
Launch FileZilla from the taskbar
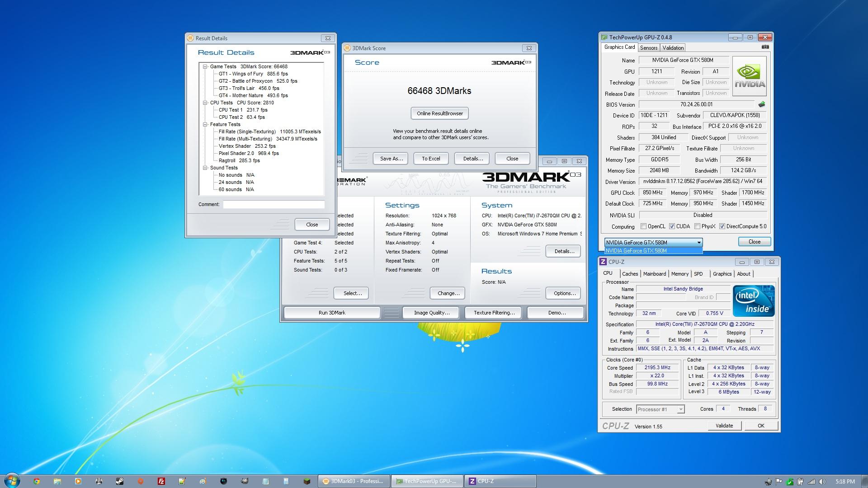coord(161,481)
